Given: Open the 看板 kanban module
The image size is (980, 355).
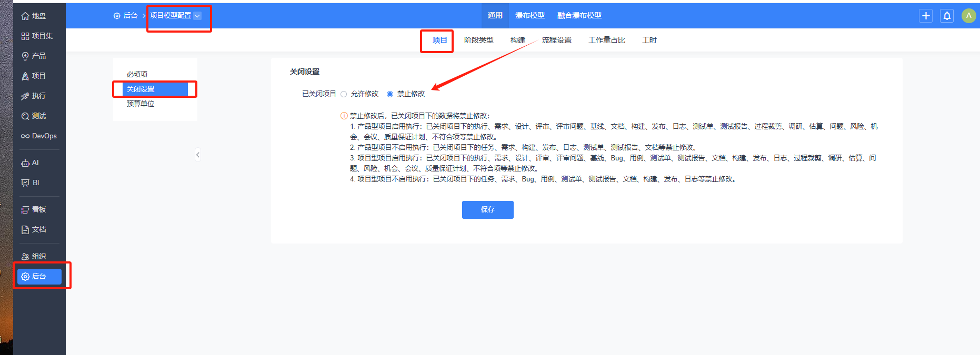Looking at the screenshot, I should pos(34,209).
